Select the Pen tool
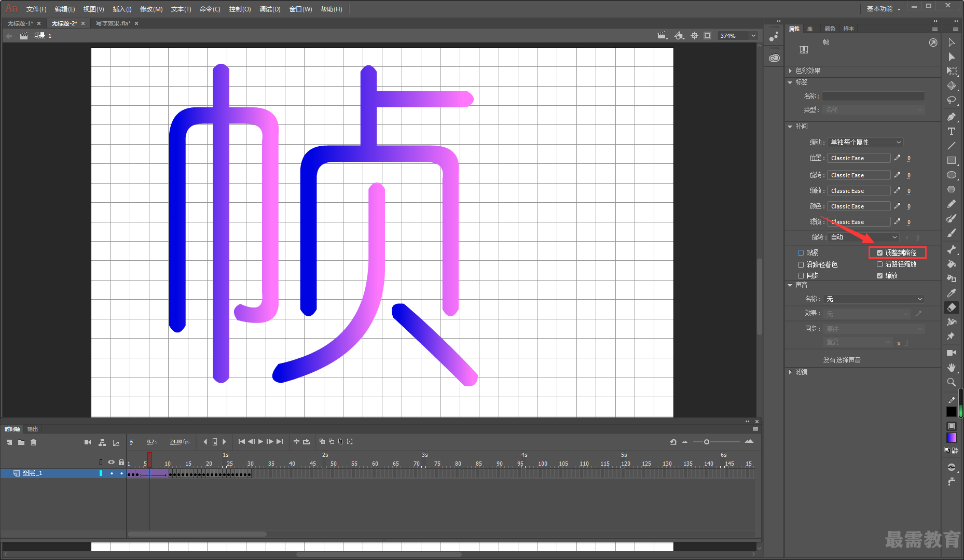 [x=952, y=117]
